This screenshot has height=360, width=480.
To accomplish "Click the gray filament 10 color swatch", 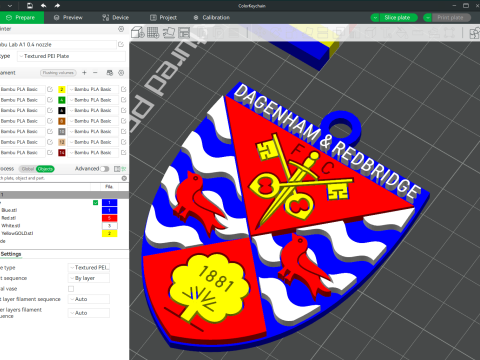I will coord(62,131).
